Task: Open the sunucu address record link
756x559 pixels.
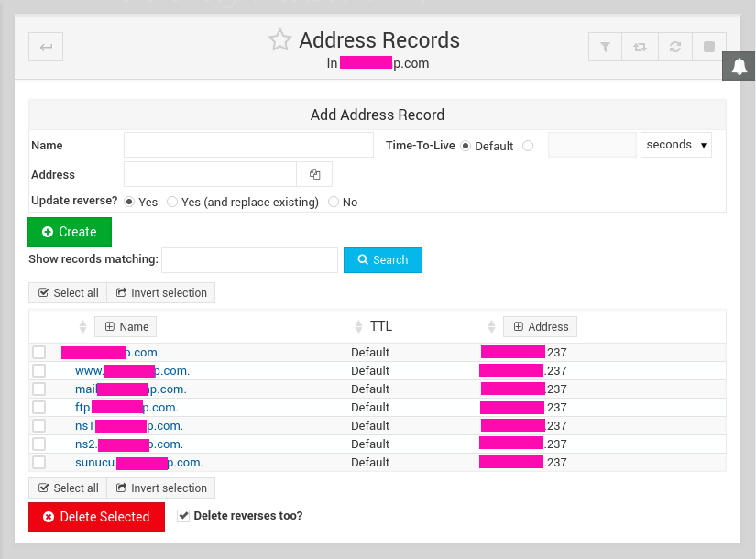Action: [138, 462]
